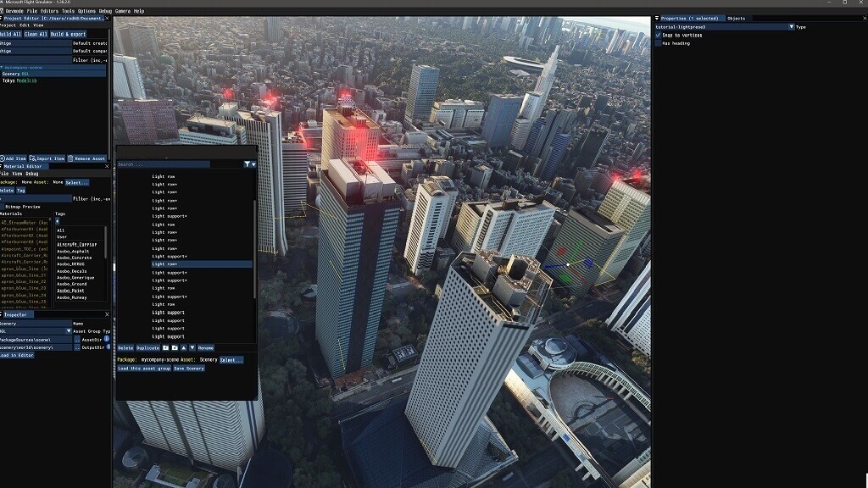Select apron_blue_line_22 material
868x488 pixels.
[x=24, y=281]
